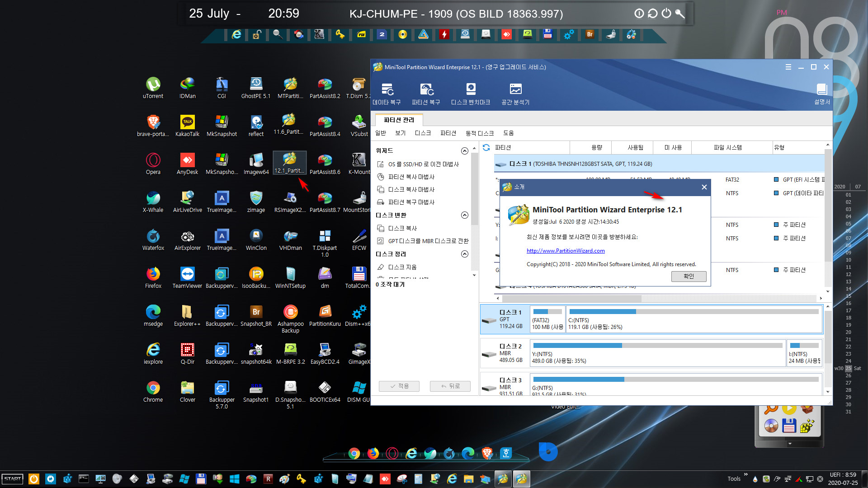Viewport: 868px width, 488px height.
Task: Open TeamViewer desktop icon
Action: 188,278
